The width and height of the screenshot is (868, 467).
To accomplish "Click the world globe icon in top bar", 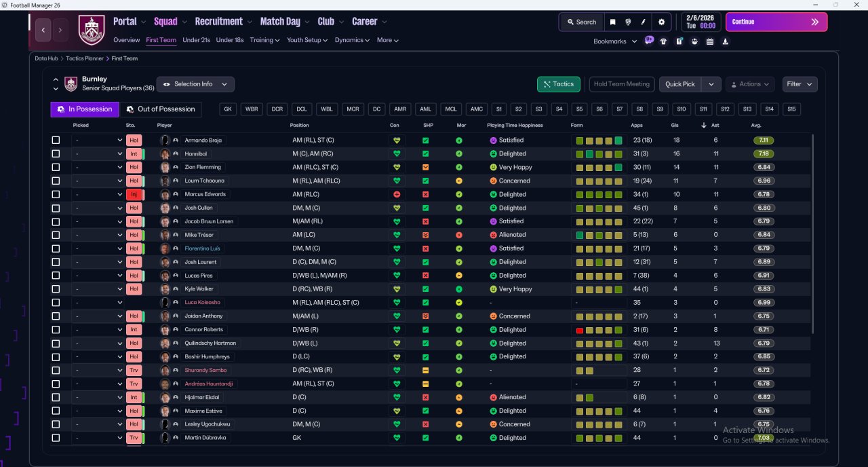I will coord(629,22).
